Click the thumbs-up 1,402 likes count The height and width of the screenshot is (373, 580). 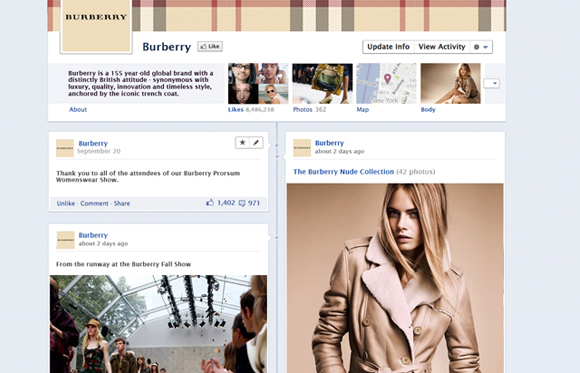pyautogui.click(x=220, y=203)
